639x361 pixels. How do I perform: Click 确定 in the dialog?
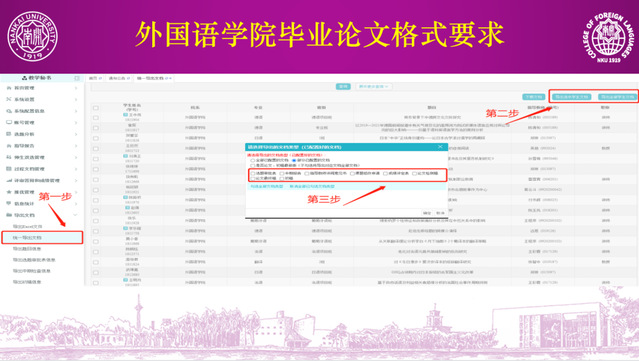(427, 213)
